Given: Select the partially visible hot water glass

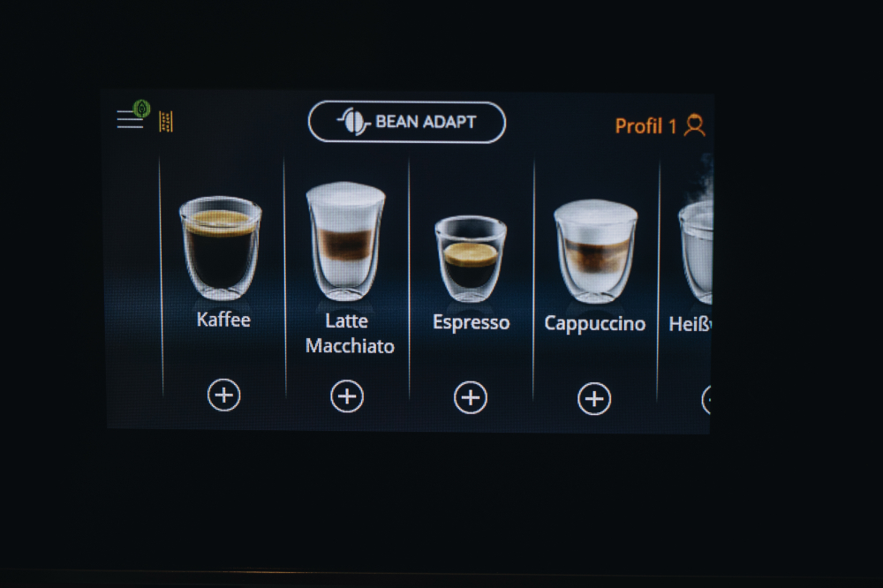Looking at the screenshot, I should tap(696, 253).
